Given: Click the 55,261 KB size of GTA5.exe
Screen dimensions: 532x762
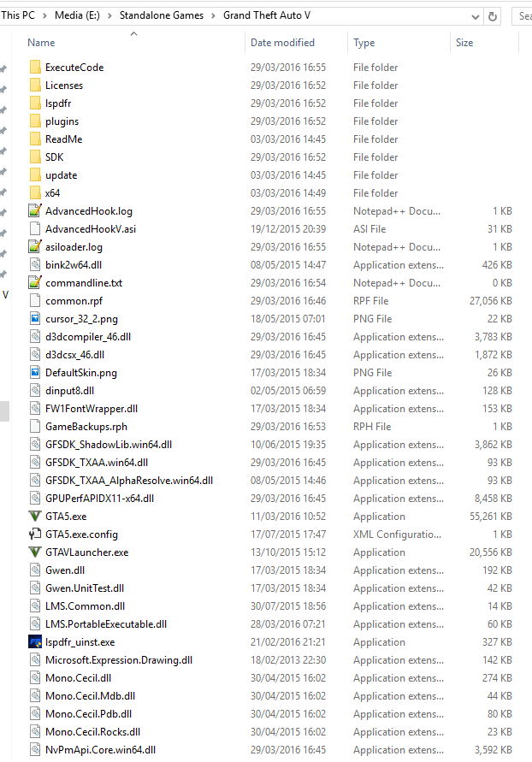Looking at the screenshot, I should point(491,516).
